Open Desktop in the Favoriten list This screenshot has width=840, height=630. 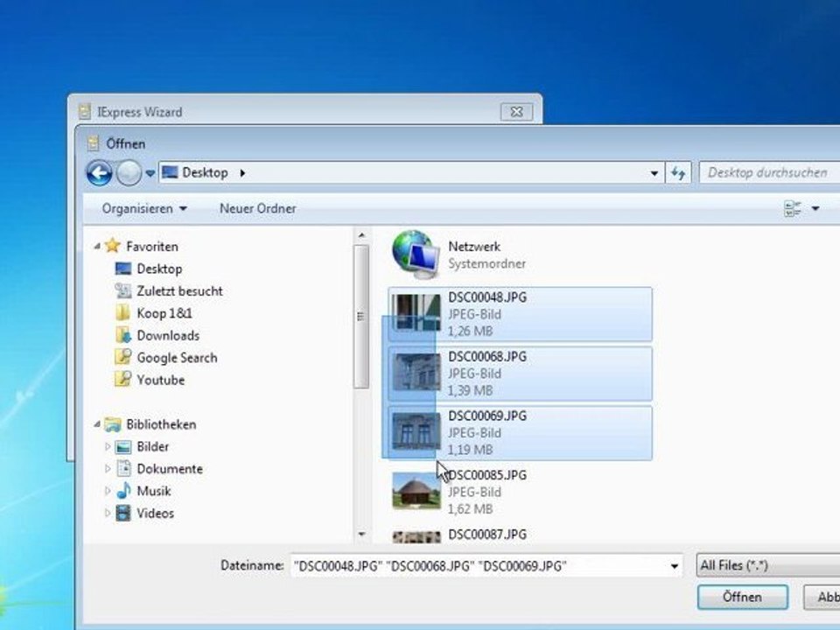click(159, 269)
